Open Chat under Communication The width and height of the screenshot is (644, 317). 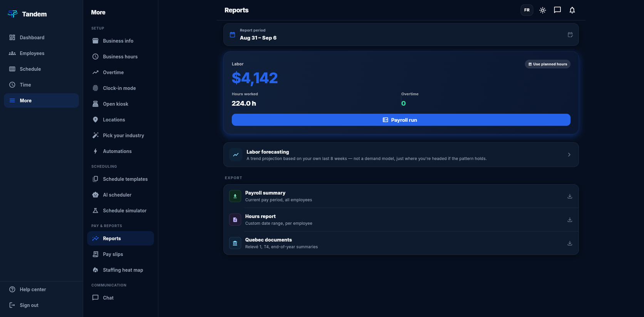click(121, 298)
